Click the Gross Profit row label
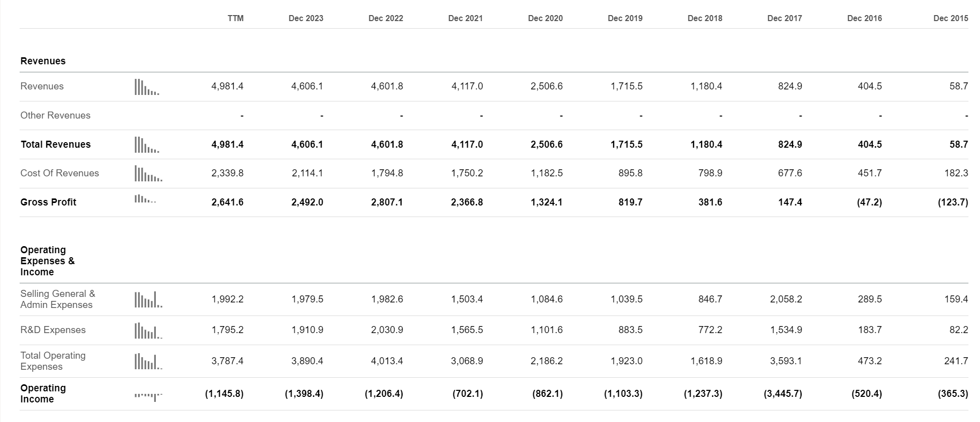980x422 pixels. click(48, 202)
